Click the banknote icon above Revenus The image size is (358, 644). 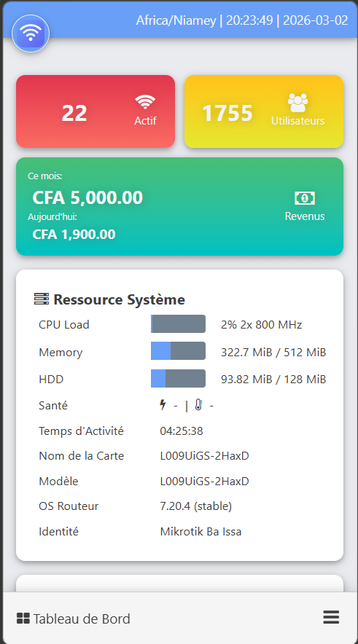point(305,198)
